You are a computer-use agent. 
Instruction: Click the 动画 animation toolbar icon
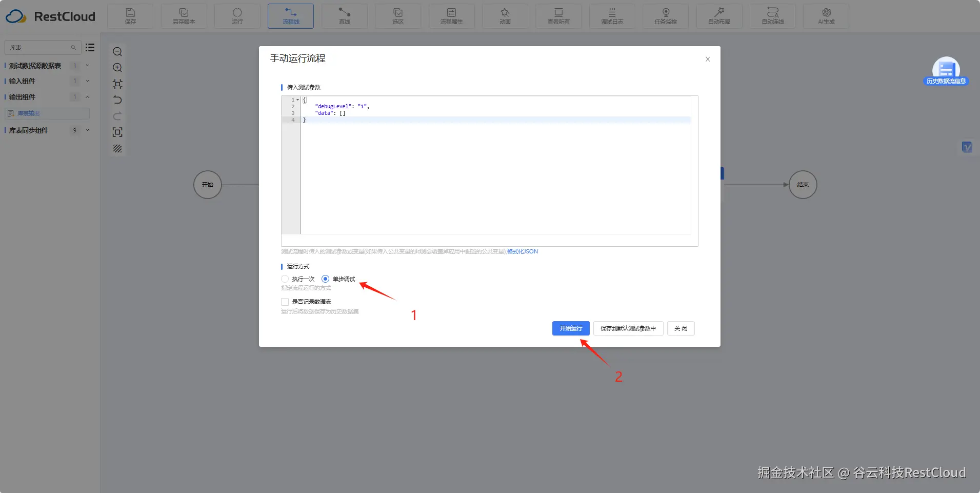click(x=505, y=16)
